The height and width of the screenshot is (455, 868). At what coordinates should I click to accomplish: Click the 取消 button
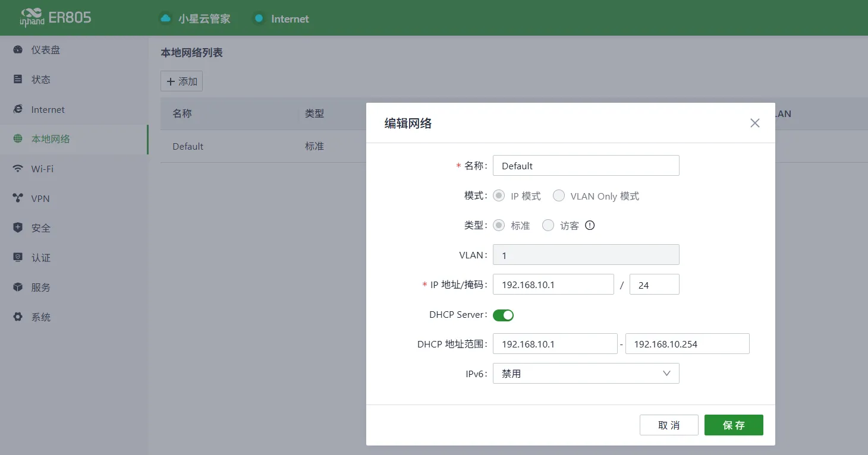(669, 425)
